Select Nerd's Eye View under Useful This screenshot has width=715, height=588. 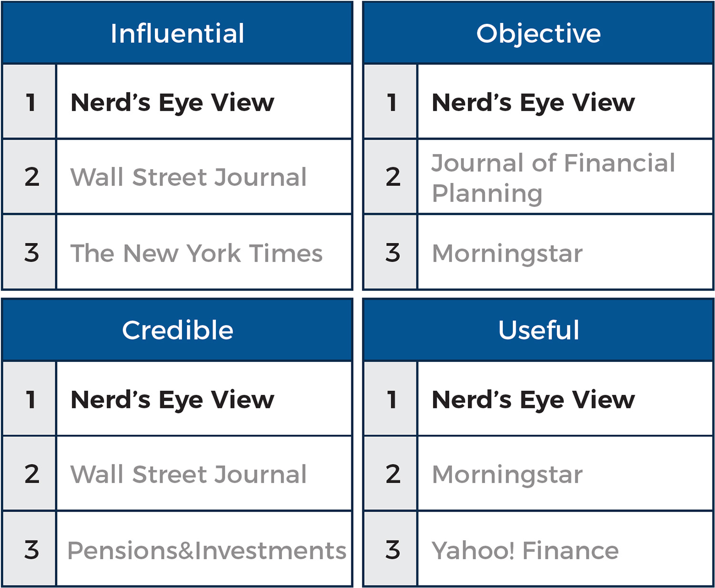point(533,400)
